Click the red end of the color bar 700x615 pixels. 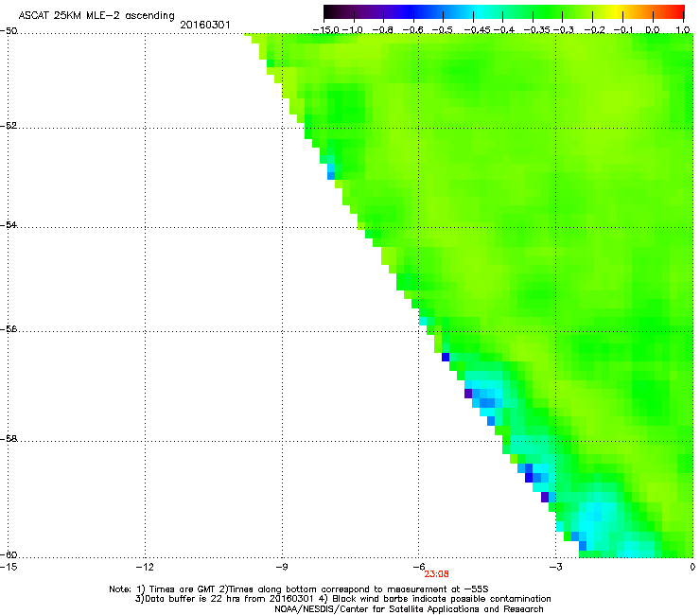coord(678,12)
